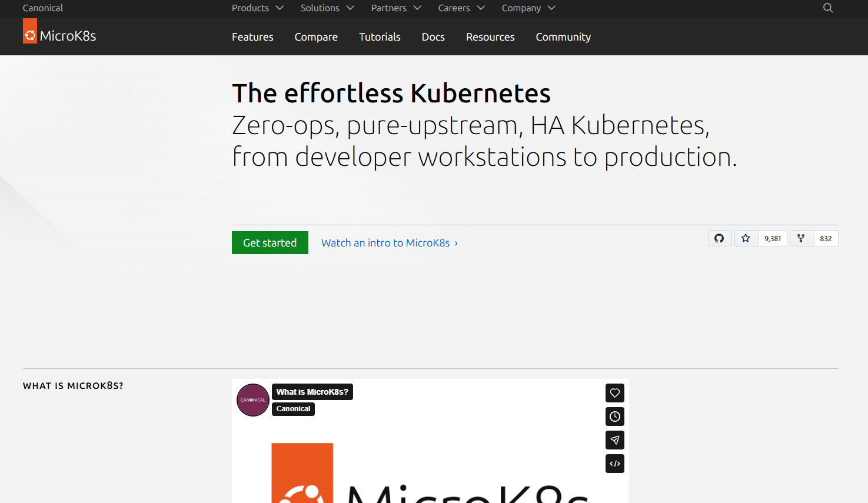Follow Watch an intro to MicroK8s link

(390, 243)
